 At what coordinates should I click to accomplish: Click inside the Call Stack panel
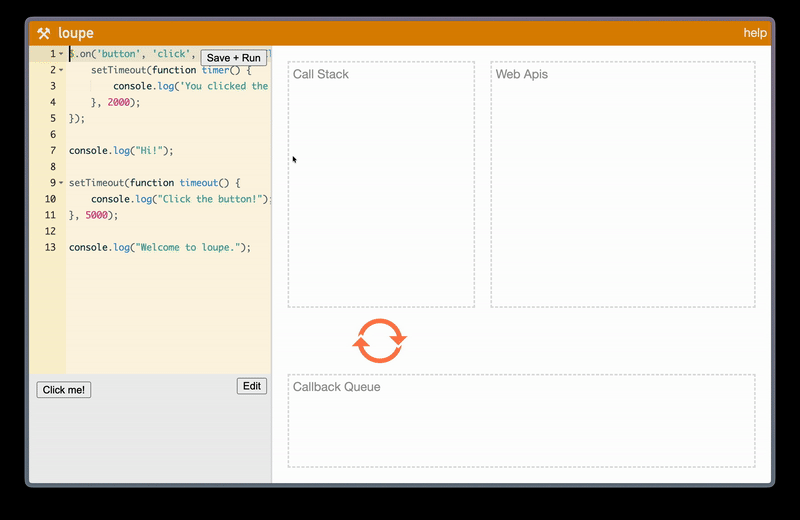(381, 190)
